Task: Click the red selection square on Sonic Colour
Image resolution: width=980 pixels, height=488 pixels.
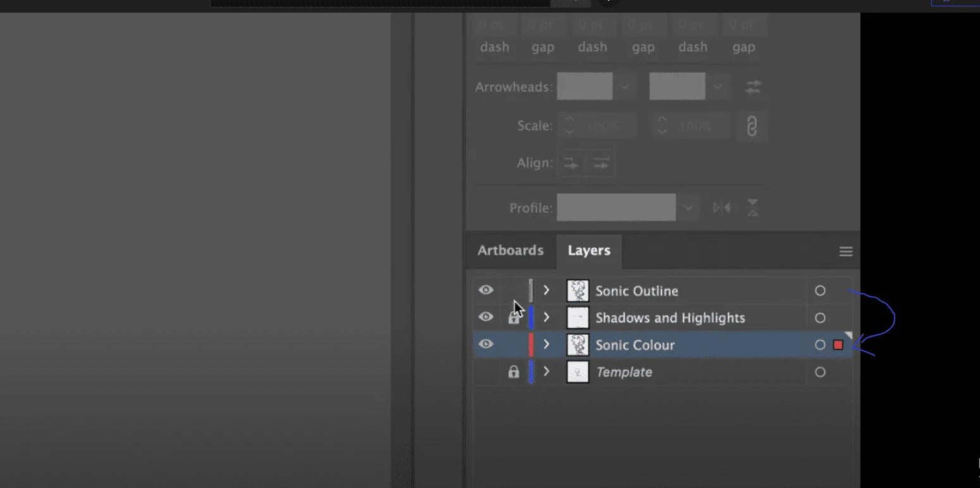Action: coord(838,345)
